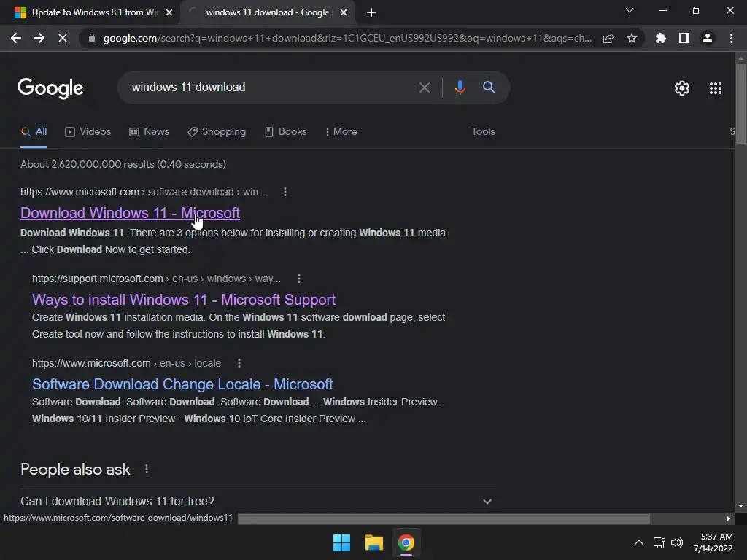Switch to Books results
Screen dimensions: 747x560
tap(286, 132)
